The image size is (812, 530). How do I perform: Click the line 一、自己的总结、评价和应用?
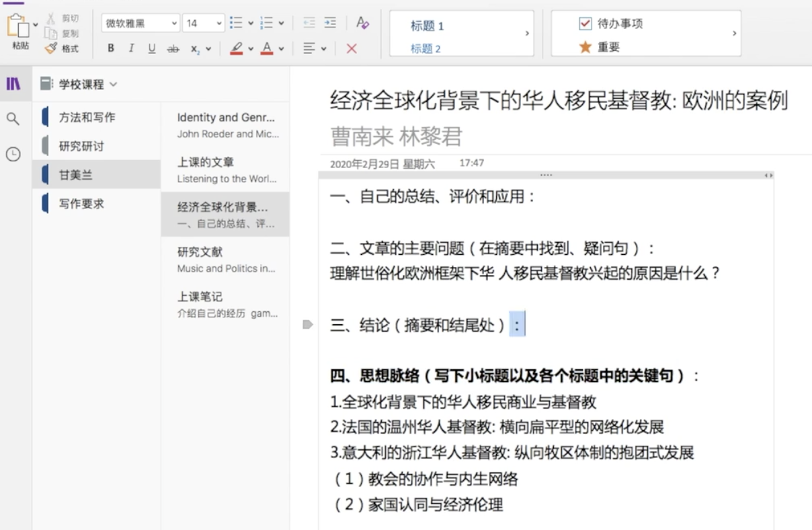click(x=433, y=196)
